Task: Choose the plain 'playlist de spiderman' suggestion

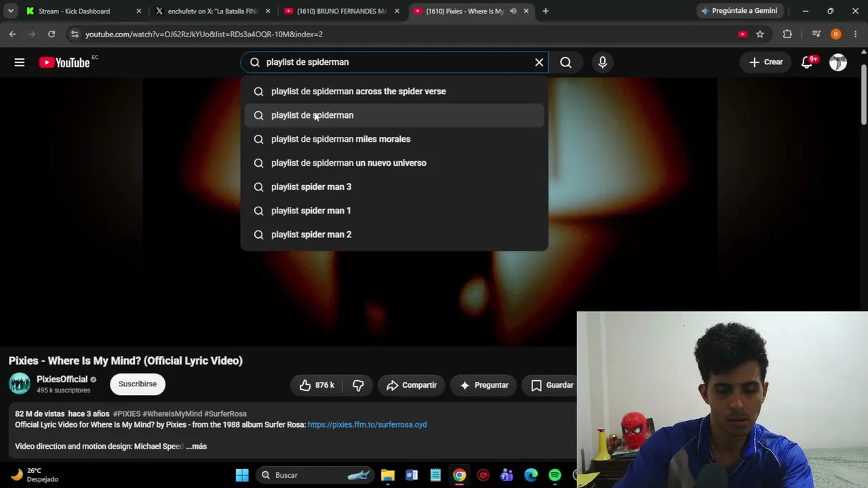Action: pos(394,115)
